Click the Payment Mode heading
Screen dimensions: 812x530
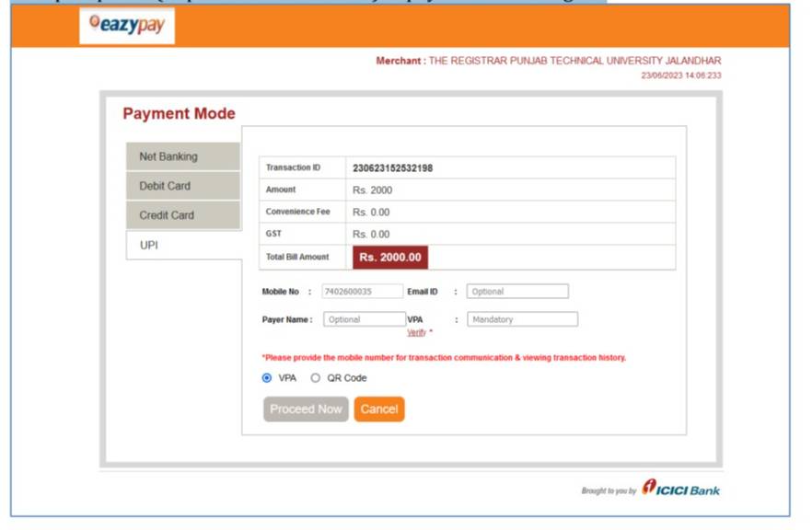[x=180, y=113]
